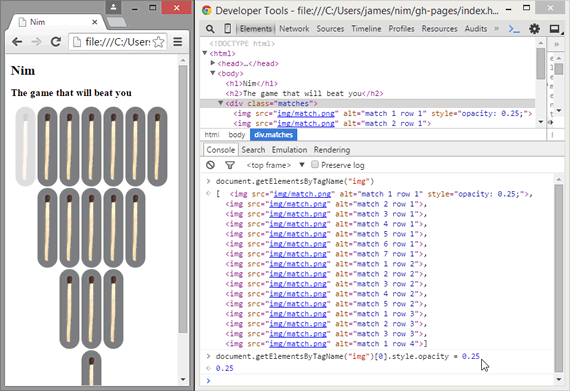
Task: Click the h2 element row in DOM tree
Action: 304,93
